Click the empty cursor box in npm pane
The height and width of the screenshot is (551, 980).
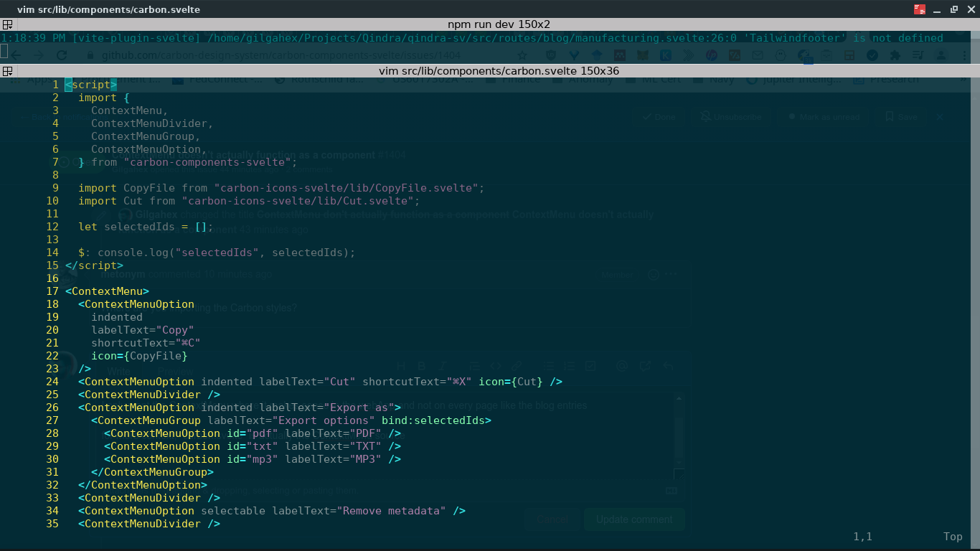[4, 51]
